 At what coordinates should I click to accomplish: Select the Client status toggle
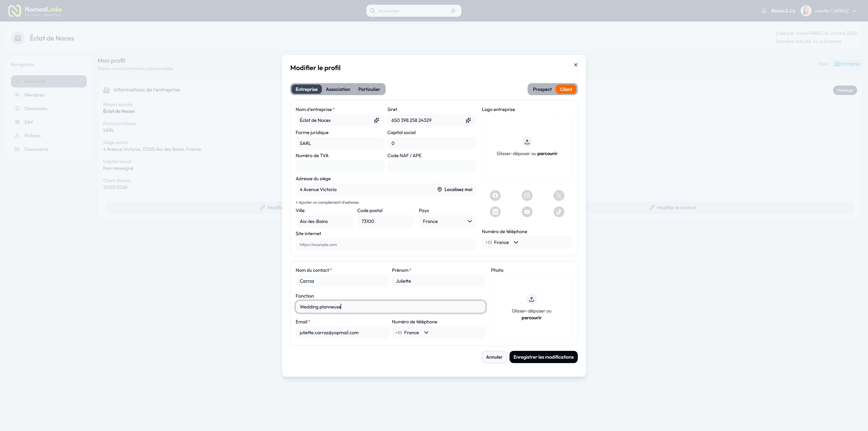566,89
